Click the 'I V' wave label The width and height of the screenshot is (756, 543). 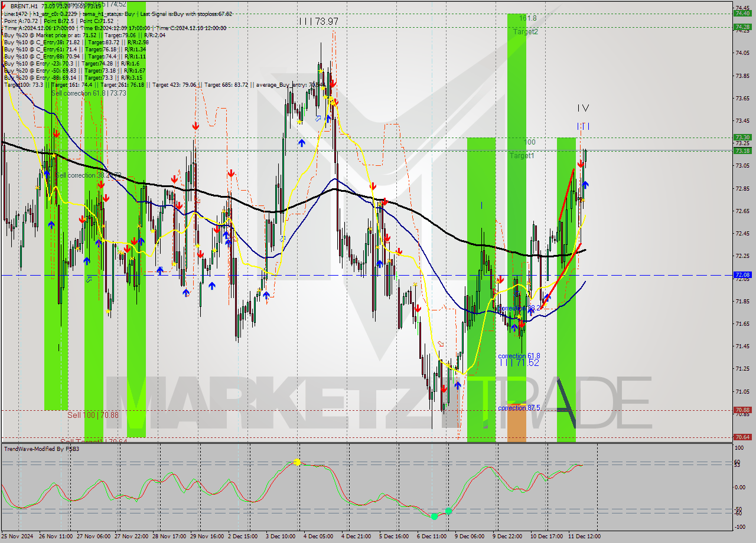point(583,108)
